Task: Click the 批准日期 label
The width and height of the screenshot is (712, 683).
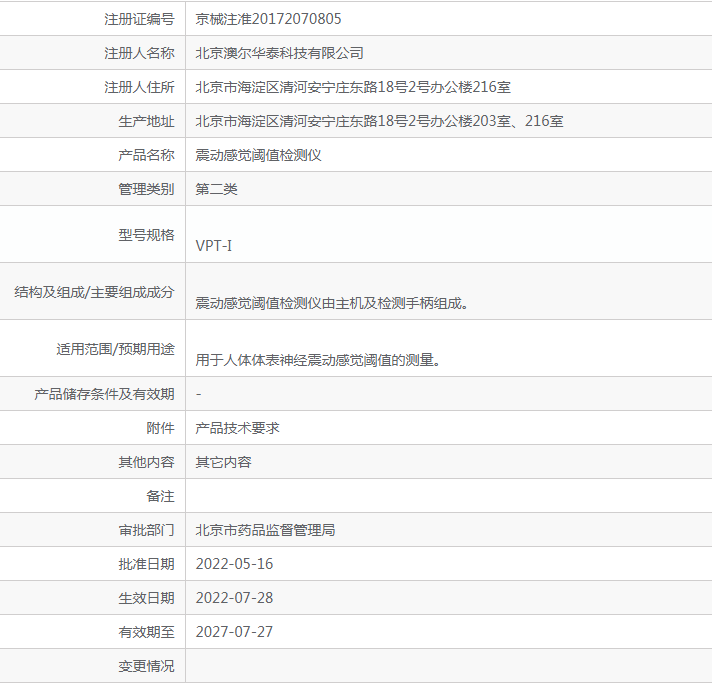Action: coord(146,564)
